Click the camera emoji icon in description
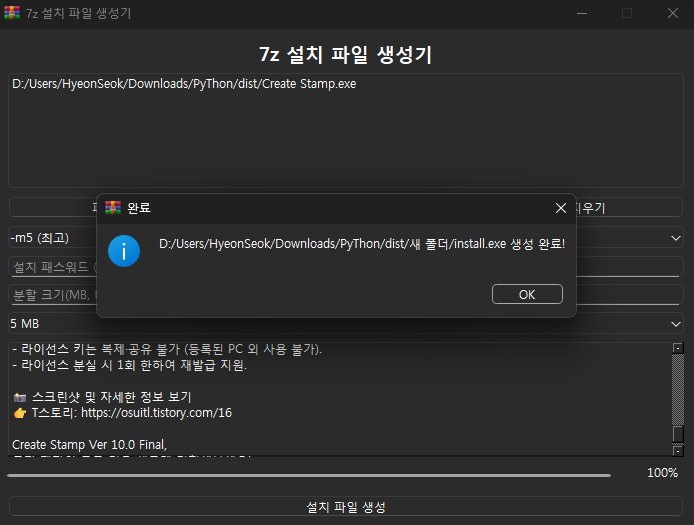This screenshot has height=525, width=694. click(20, 397)
